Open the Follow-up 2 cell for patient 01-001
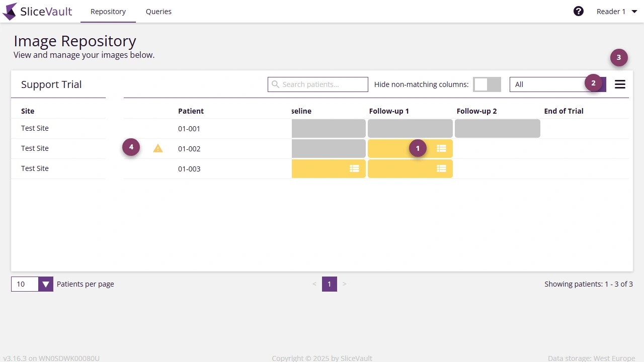This screenshot has height=362, width=644. [x=497, y=128]
